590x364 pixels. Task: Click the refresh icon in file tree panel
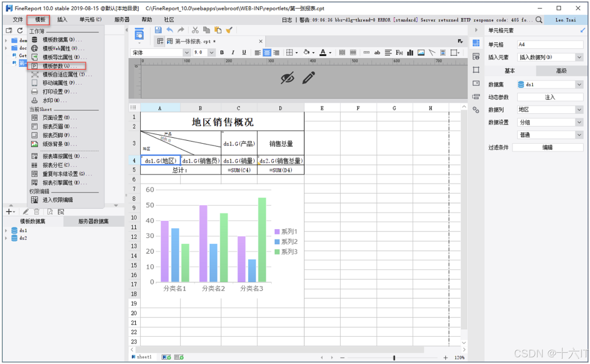[20, 30]
